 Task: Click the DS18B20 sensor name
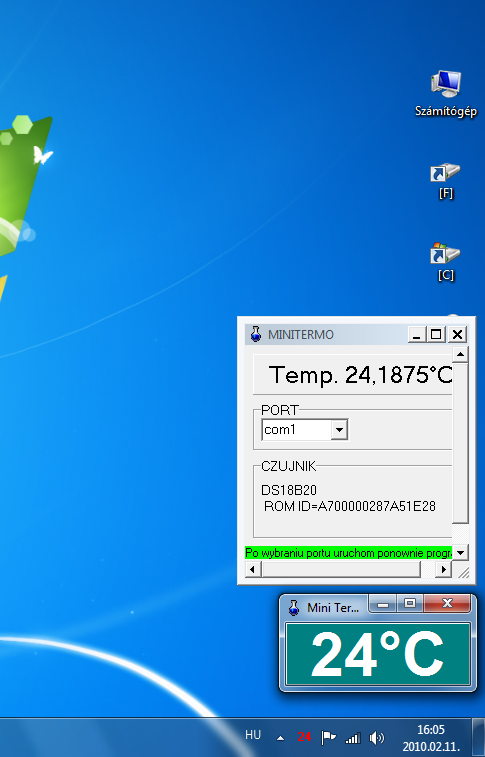[x=289, y=490]
